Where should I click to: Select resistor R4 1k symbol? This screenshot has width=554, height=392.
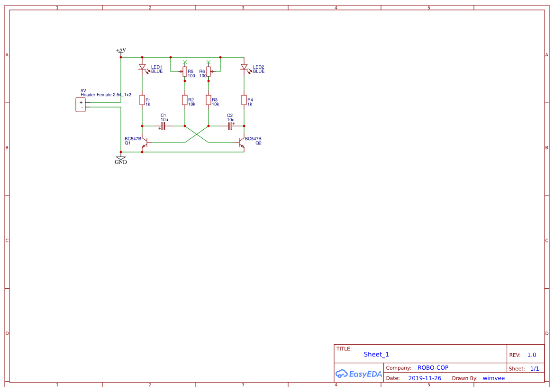[x=244, y=100]
